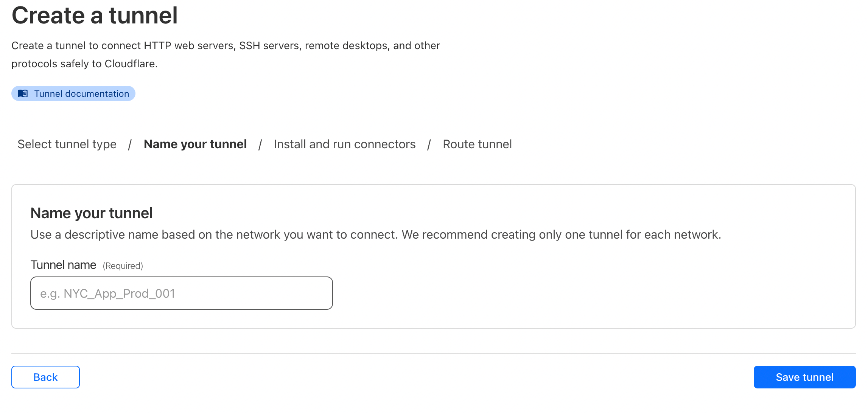Click the Name your tunnel card heading
868x413 pixels.
pyautogui.click(x=92, y=213)
